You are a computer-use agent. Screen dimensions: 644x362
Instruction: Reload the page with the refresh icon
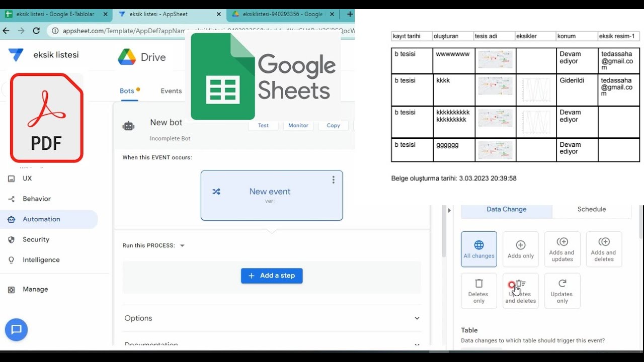[36, 31]
